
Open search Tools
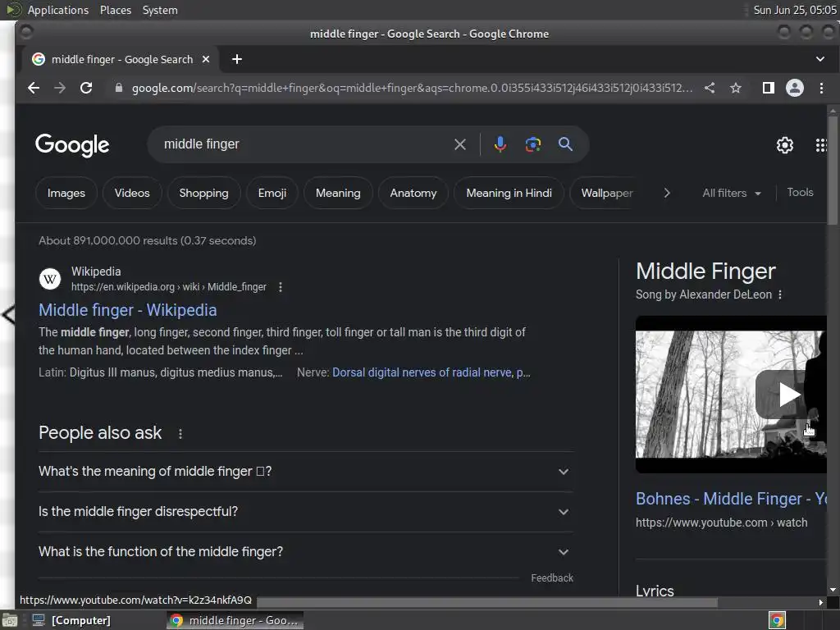800,192
